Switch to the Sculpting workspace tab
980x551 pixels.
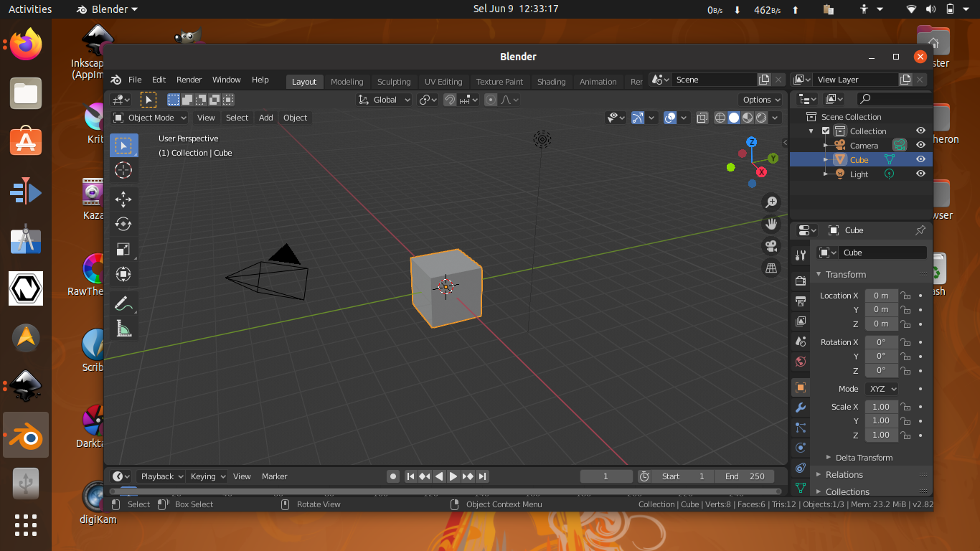click(394, 82)
